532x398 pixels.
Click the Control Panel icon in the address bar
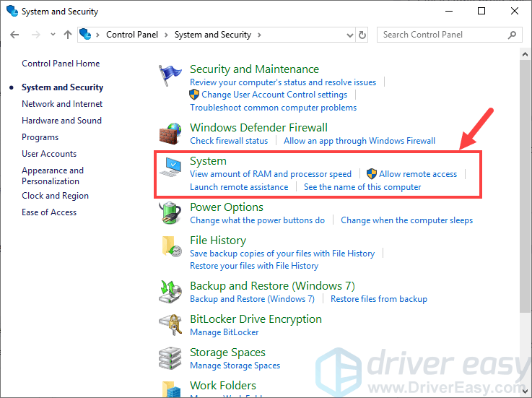[x=85, y=34]
